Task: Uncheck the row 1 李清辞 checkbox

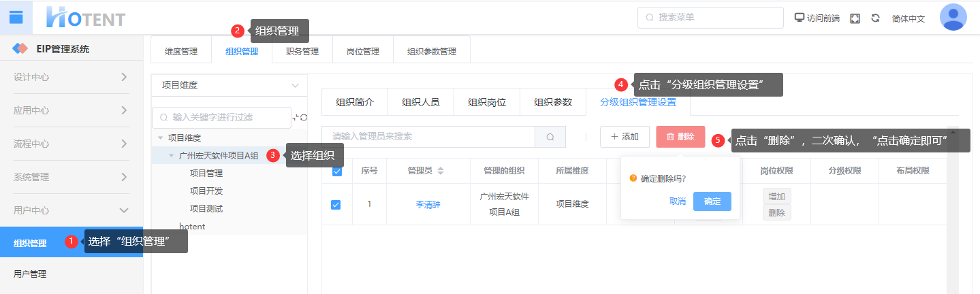Action: [336, 204]
